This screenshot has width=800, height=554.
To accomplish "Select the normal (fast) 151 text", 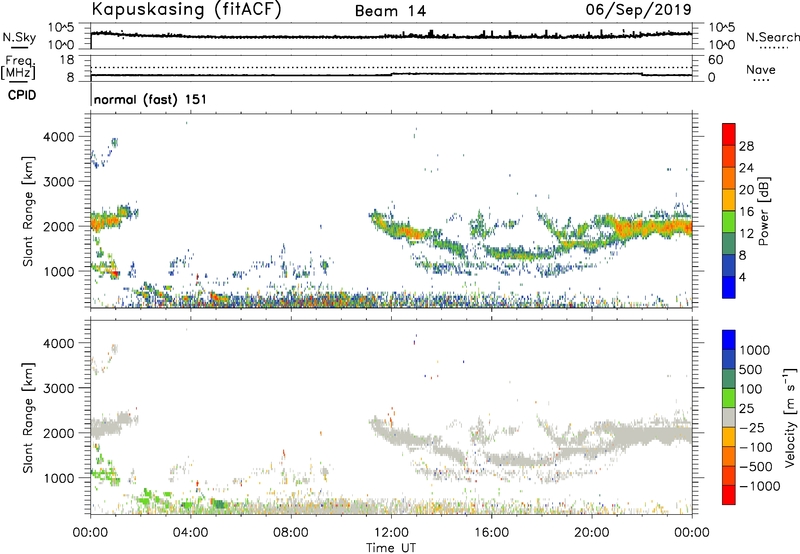I will point(151,99).
